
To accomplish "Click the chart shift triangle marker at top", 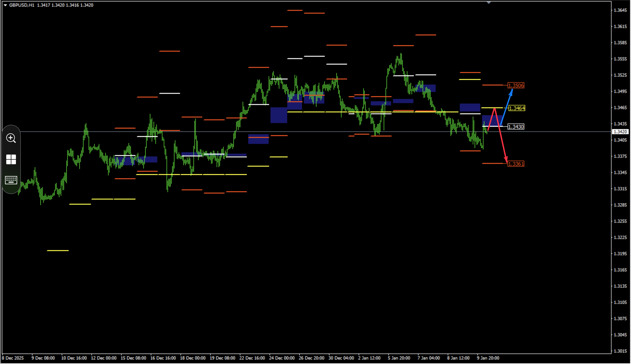I will pyautogui.click(x=488, y=3).
